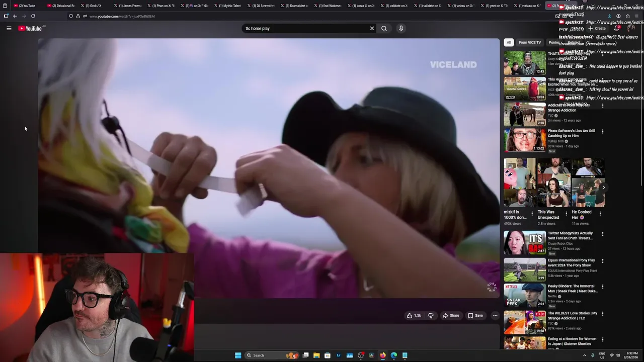Show hidden tray icons chevron

click(x=585, y=355)
